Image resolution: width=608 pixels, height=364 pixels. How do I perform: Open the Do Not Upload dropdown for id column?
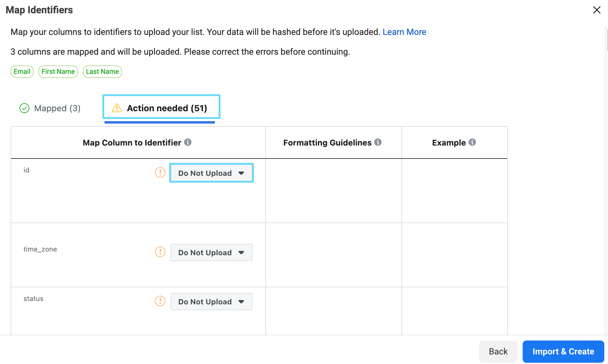(x=211, y=173)
